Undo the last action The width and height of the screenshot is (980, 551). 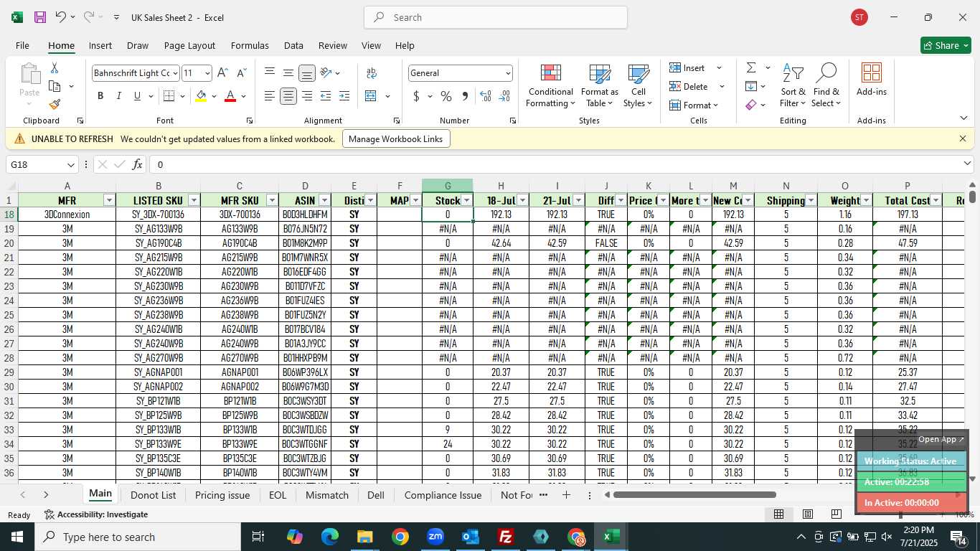pos(61,17)
